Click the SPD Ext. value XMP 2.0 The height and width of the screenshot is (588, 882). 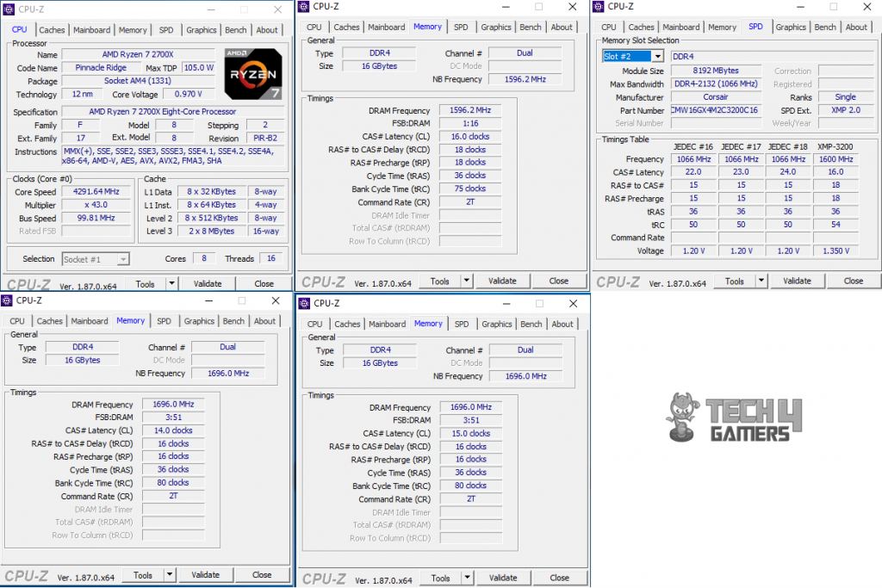click(x=846, y=110)
